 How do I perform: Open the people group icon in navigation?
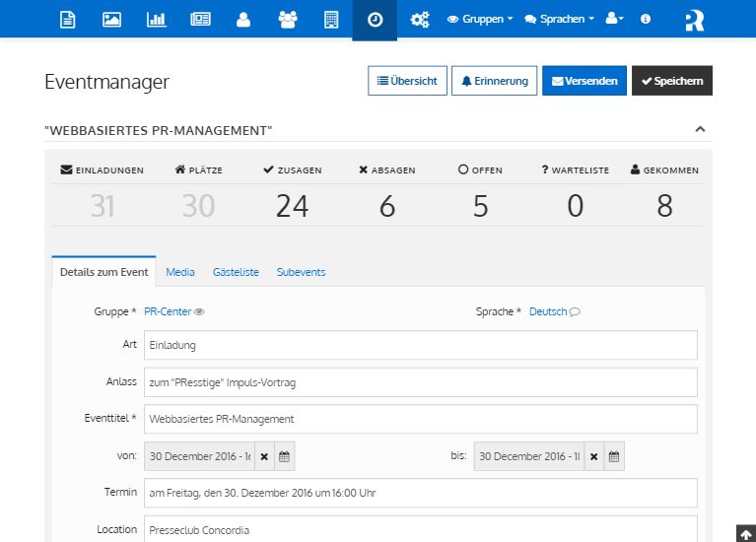288,20
